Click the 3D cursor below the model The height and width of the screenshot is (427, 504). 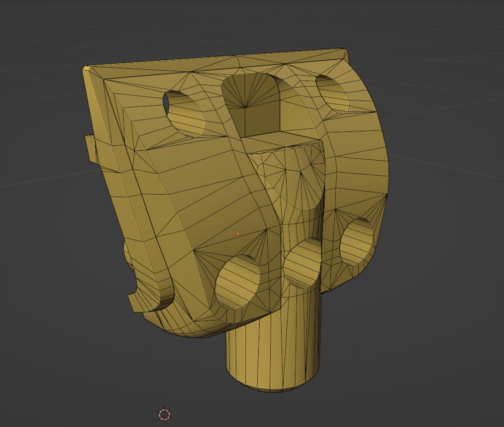click(x=164, y=414)
